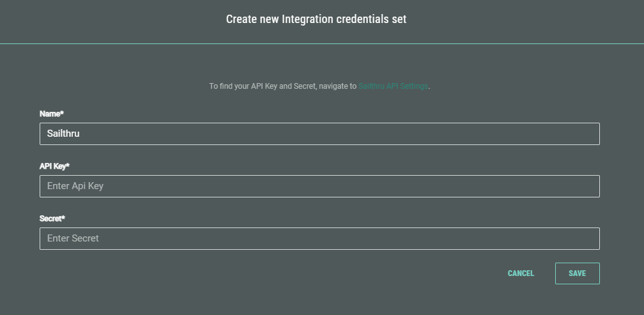Follow the link to Sailthru API Settings
Image resolution: width=644 pixels, height=315 pixels.
393,86
